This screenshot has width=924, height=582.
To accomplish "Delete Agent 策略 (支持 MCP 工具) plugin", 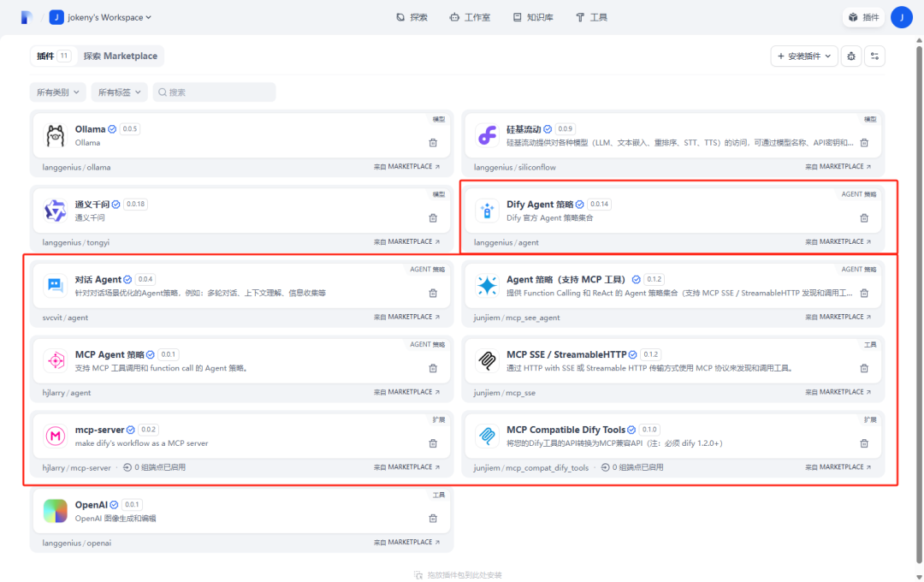I will [864, 293].
